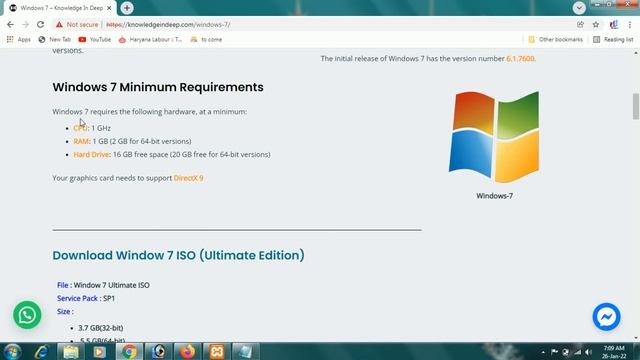Image resolution: width=640 pixels, height=360 pixels.
Task: Click the address bar URL
Action: 168,24
